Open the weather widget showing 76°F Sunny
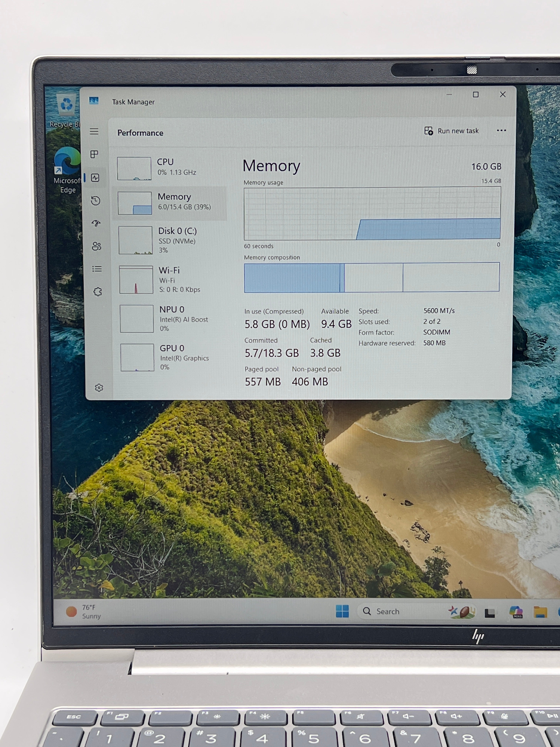The image size is (560, 747). click(83, 612)
